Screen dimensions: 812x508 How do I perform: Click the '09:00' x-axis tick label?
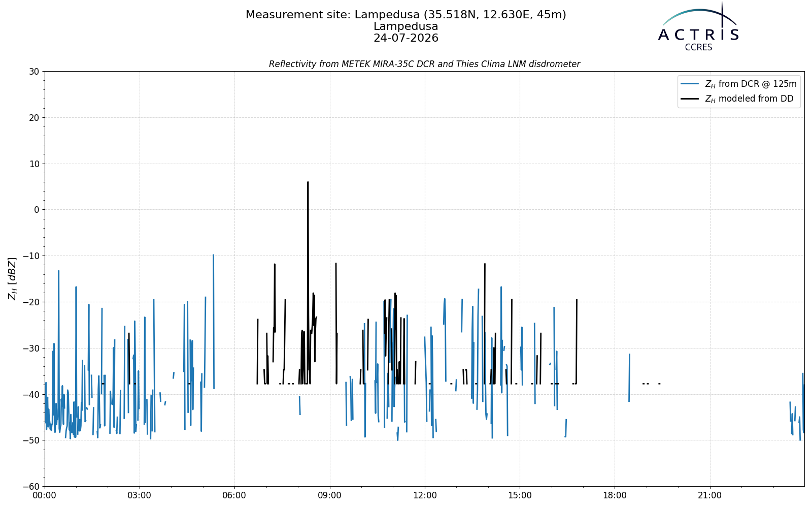[330, 496]
